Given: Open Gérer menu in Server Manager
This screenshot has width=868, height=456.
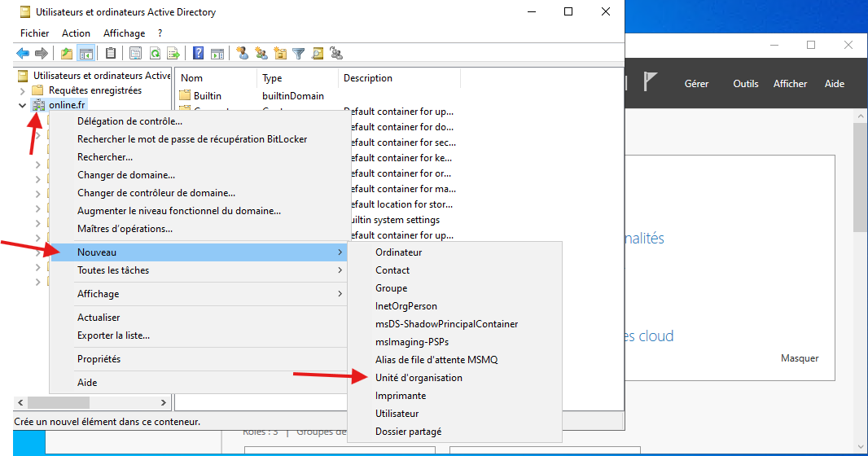Looking at the screenshot, I should tap(696, 84).
